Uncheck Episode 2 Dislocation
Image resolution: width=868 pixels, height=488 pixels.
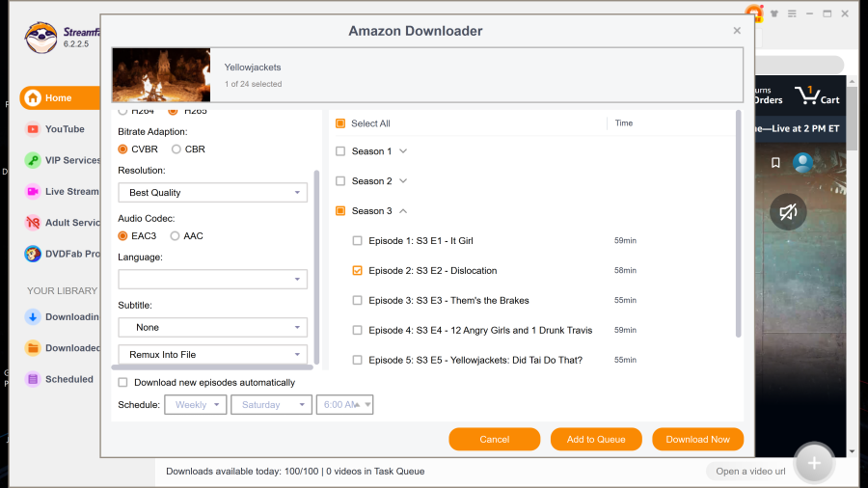point(357,271)
